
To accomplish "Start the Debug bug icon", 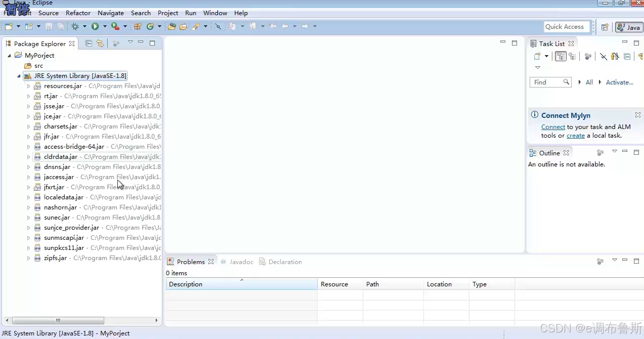I will (75, 26).
